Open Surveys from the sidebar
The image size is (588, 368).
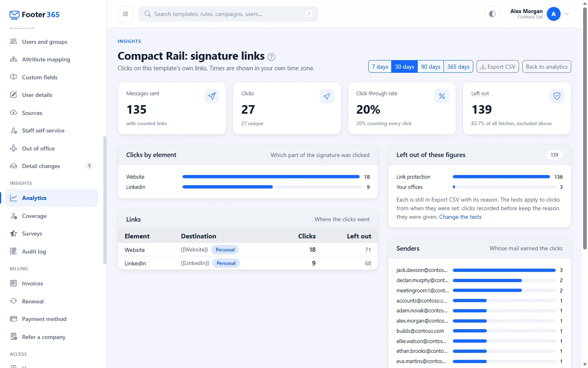click(51, 233)
